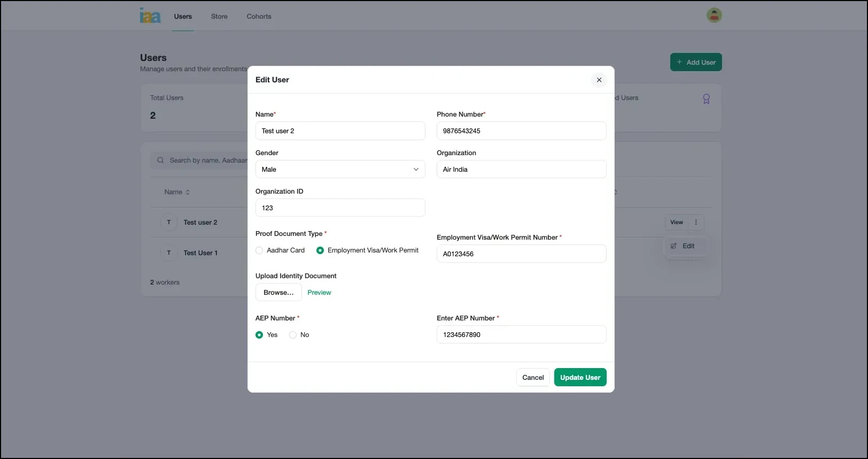Click the award ribbon icon on stats card

click(706, 99)
